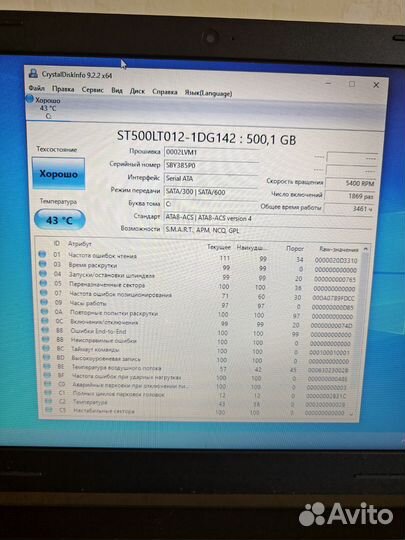405x540 pixels.
Task: Click status icon for Температура воздушного потока
Action: 46,366
